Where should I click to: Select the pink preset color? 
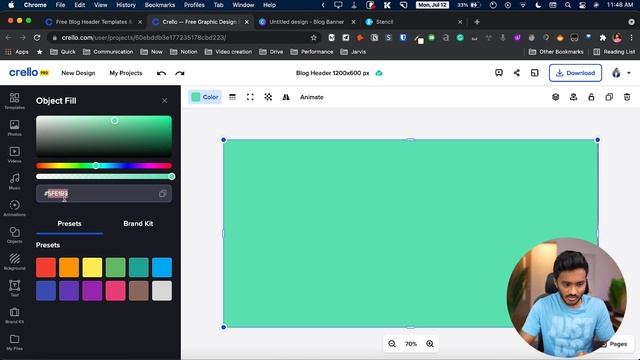[116, 291]
